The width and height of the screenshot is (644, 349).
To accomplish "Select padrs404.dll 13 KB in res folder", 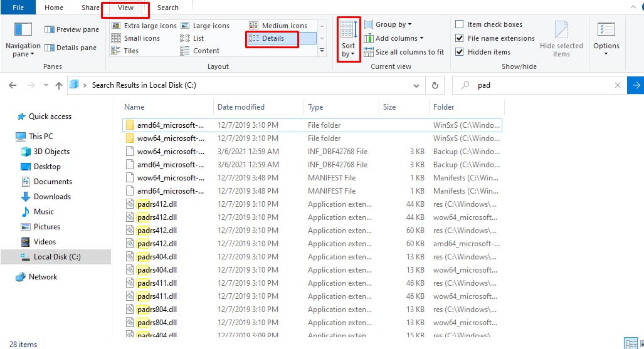I will [312, 257].
